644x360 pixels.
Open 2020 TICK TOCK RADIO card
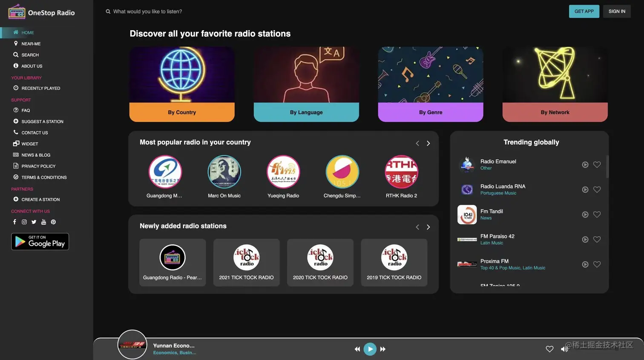pyautogui.click(x=320, y=263)
